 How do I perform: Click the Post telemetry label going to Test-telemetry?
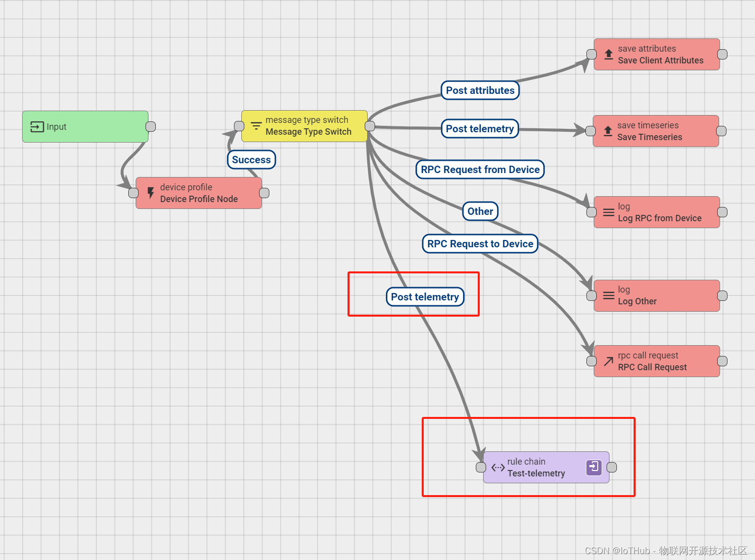425,297
